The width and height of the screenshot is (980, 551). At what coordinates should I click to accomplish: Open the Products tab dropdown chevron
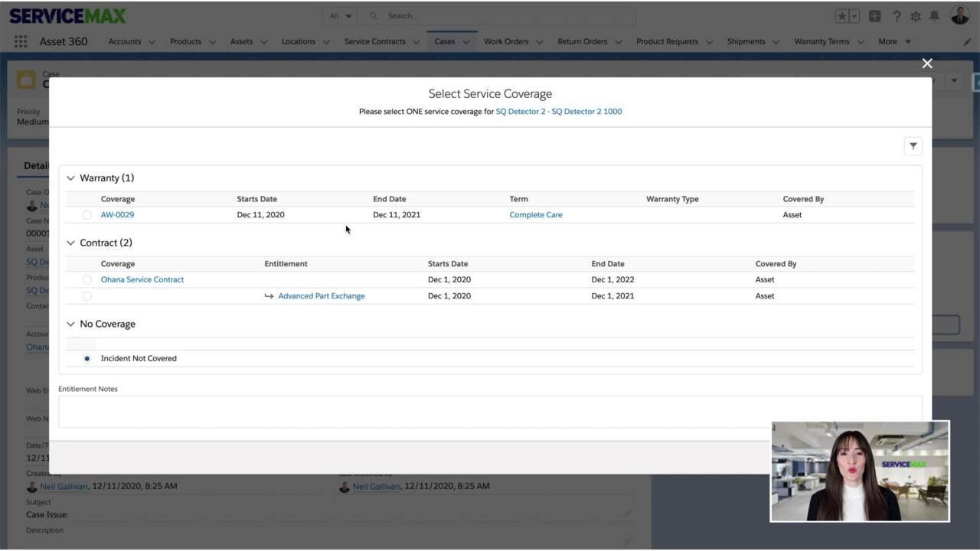212,42
